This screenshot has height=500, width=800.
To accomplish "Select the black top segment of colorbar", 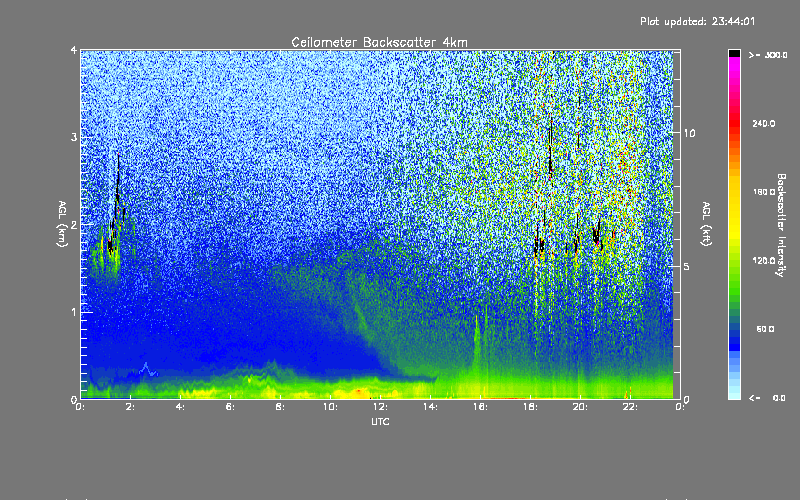I will (x=734, y=53).
